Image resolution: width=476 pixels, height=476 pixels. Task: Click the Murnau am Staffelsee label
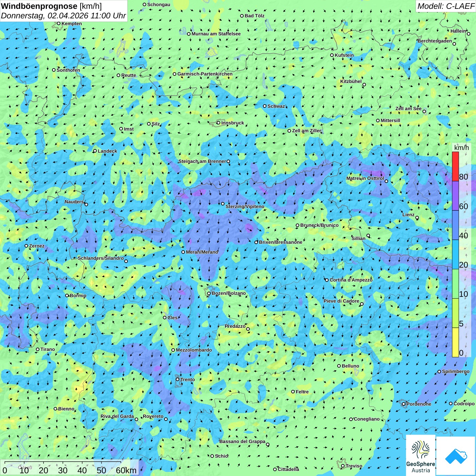click(x=216, y=34)
